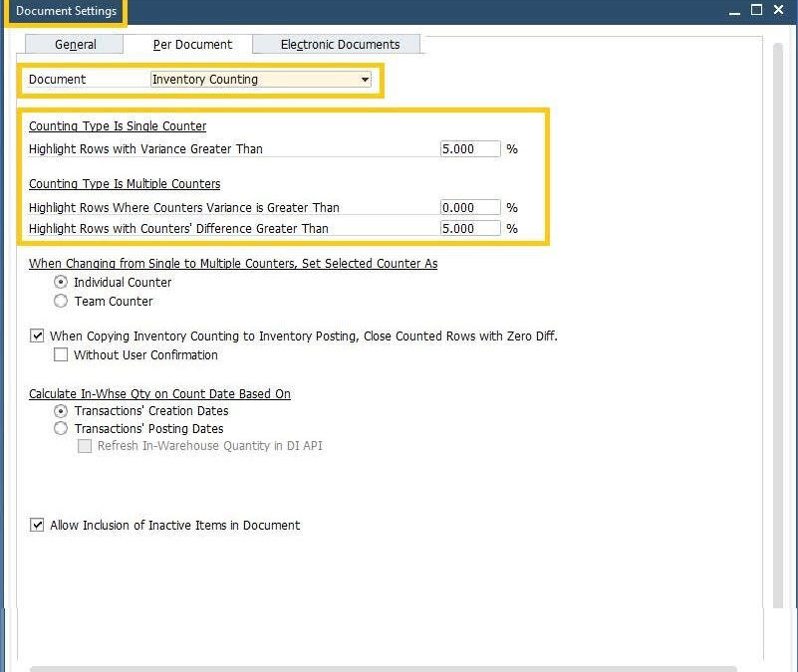
Task: Select Individual Counter radio button
Action: coord(61,283)
